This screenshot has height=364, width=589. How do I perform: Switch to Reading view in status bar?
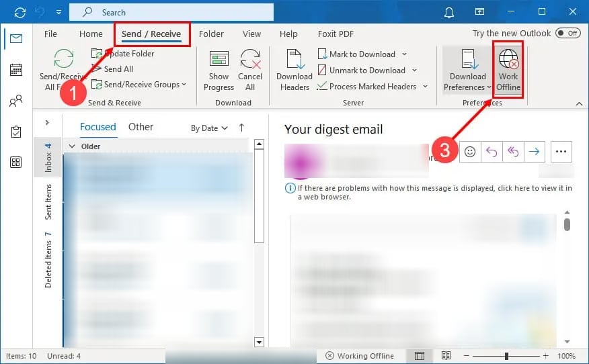coord(446,355)
